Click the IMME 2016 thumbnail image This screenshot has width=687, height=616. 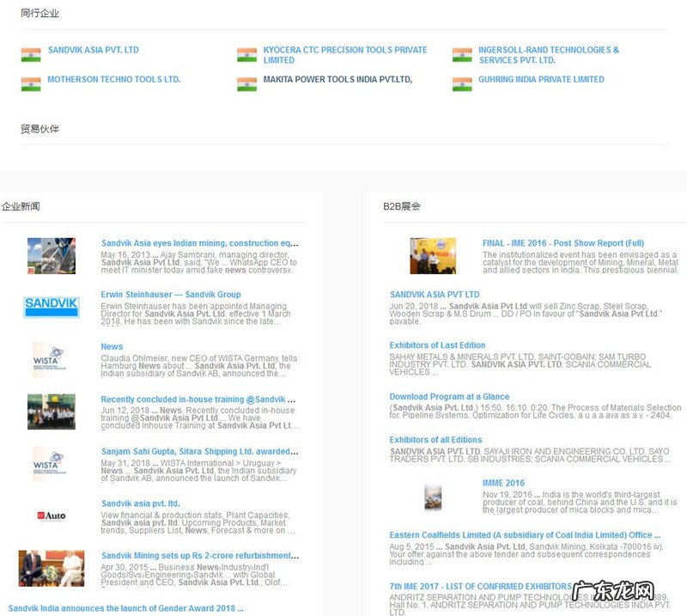(433, 497)
